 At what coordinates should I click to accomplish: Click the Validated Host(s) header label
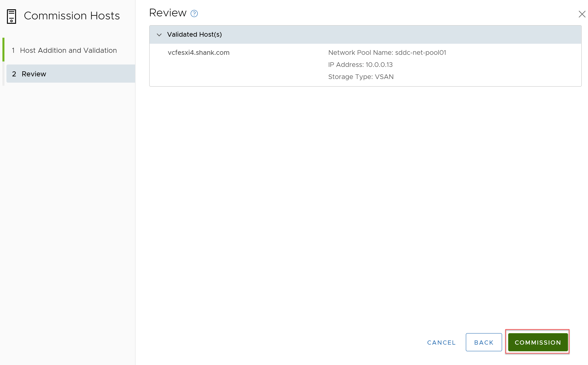pos(194,34)
